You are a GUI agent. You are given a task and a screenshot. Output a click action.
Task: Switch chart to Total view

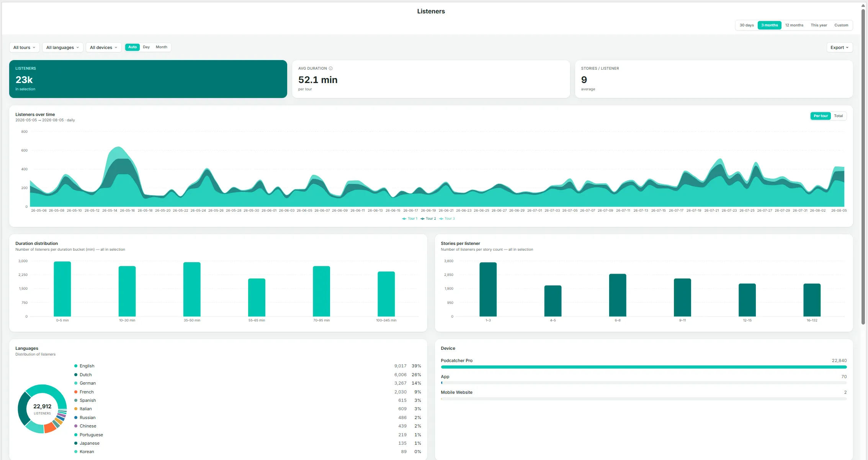(x=838, y=116)
